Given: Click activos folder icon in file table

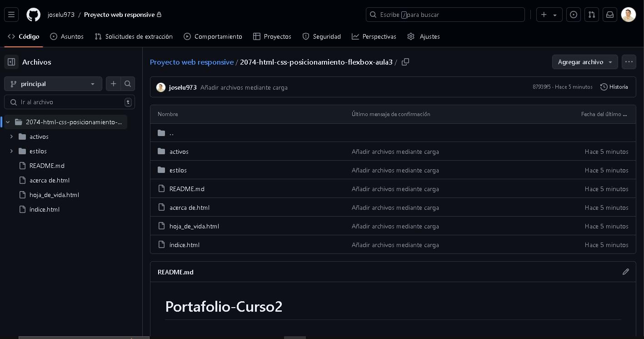Looking at the screenshot, I should click(x=161, y=151).
